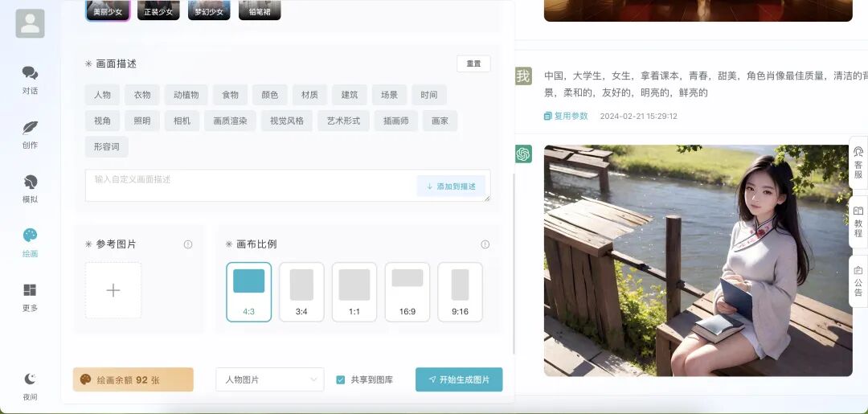Open the 人物图片 dropdown
The width and height of the screenshot is (868, 414).
pyautogui.click(x=269, y=379)
